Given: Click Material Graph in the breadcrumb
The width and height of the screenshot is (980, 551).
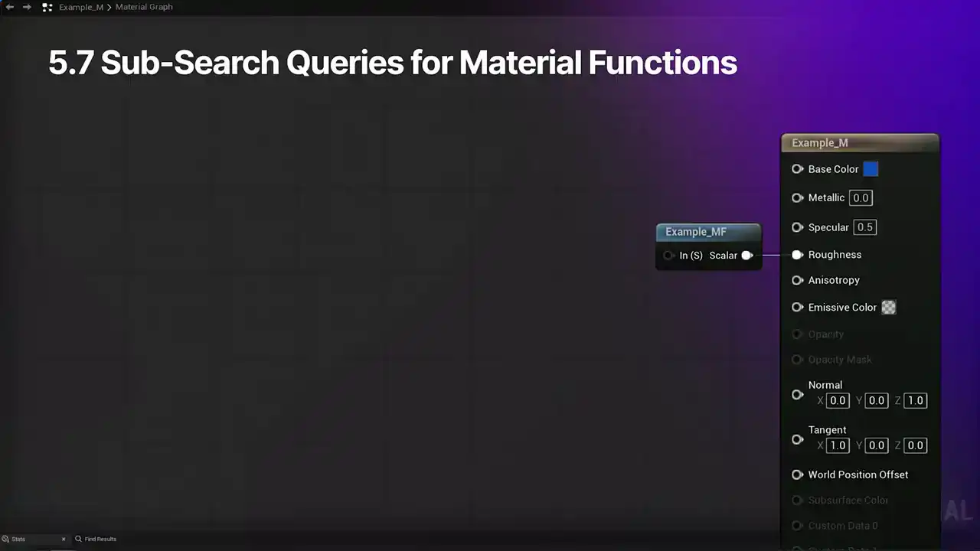Looking at the screenshot, I should coord(144,7).
